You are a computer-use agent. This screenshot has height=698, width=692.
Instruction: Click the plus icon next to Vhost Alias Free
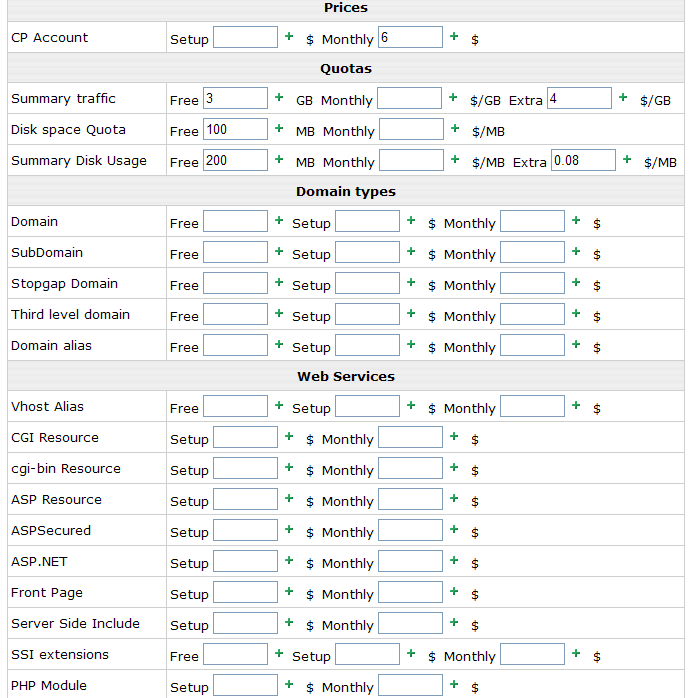point(279,405)
